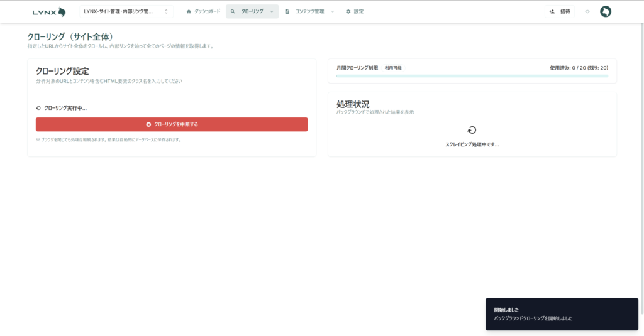Click the spinner icon next to クローリング実行中
644x336 pixels.
[39, 108]
